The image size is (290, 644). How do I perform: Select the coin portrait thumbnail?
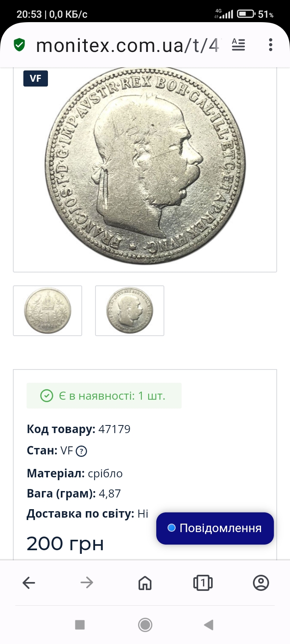130,311
